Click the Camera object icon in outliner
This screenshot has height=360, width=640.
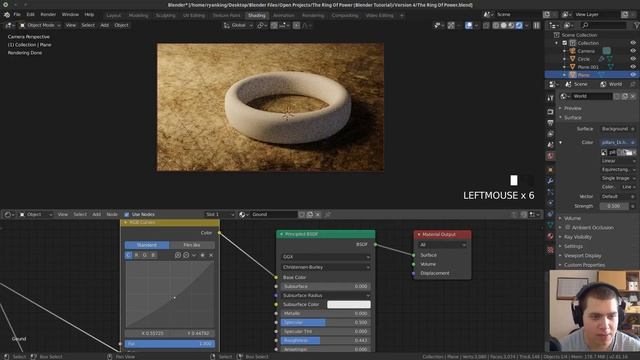(x=572, y=51)
